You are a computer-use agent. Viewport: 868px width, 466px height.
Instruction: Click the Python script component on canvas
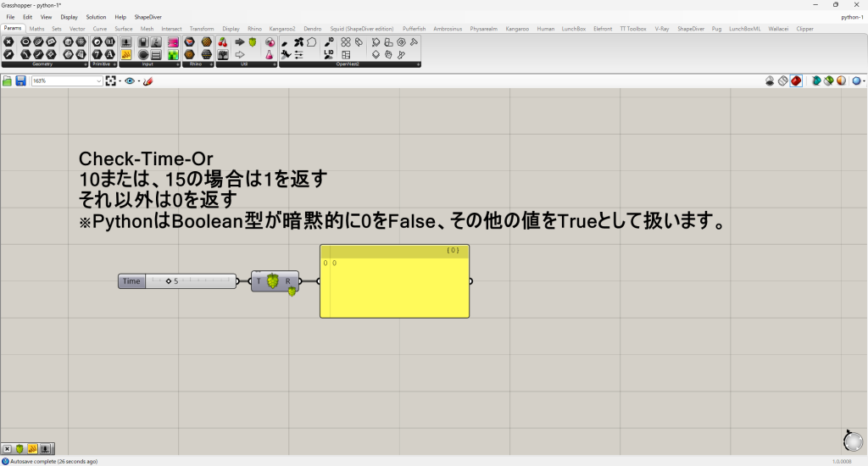[274, 281]
